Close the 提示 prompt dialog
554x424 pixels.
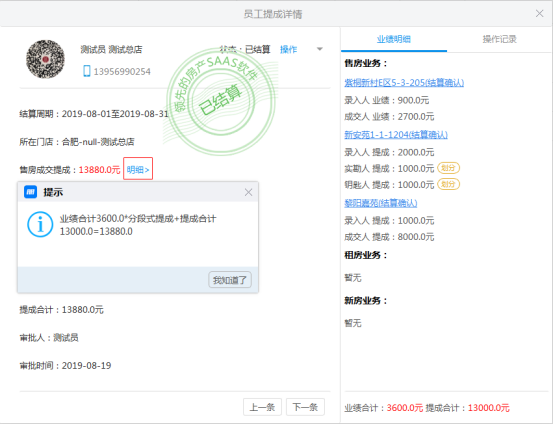tap(248, 192)
